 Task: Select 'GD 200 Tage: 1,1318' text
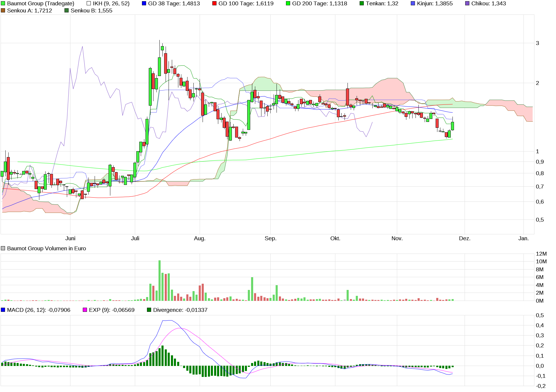tap(320, 4)
